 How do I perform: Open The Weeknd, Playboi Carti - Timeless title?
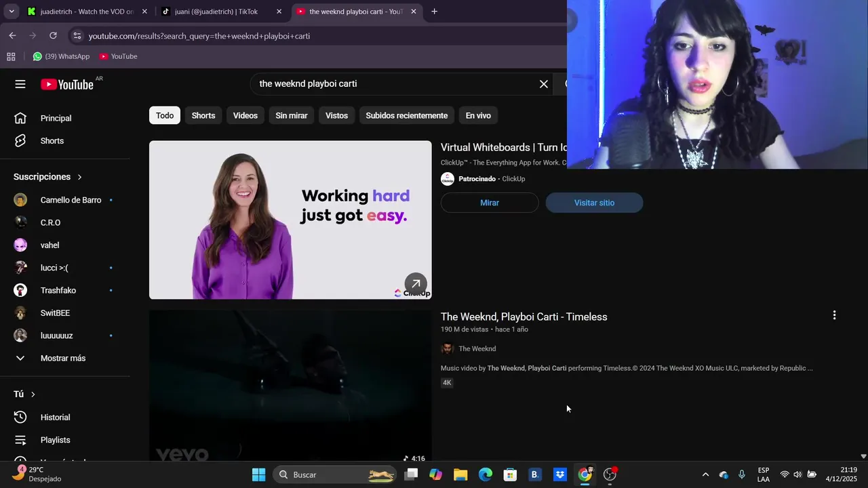pos(524,317)
